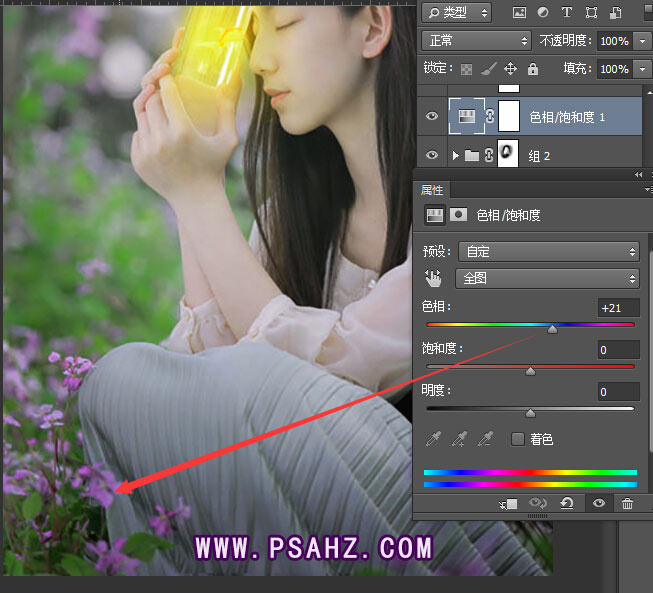Click the type layer filter icon
The image size is (653, 593).
click(567, 13)
